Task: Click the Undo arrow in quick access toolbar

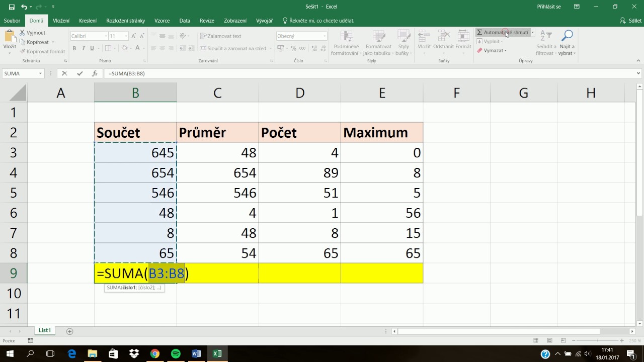Action: tap(24, 7)
